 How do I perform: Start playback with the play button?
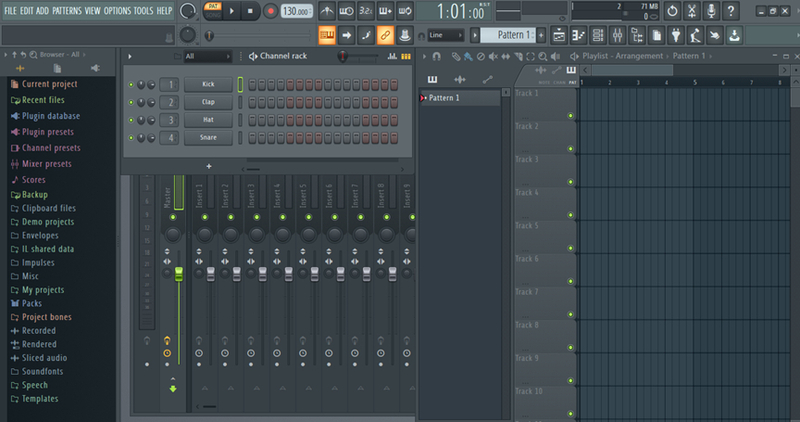pyautogui.click(x=231, y=11)
